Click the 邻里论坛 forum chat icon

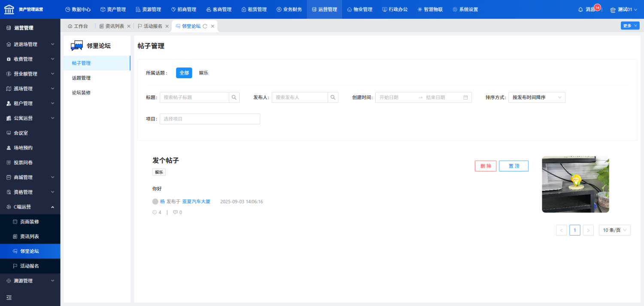[77, 46]
